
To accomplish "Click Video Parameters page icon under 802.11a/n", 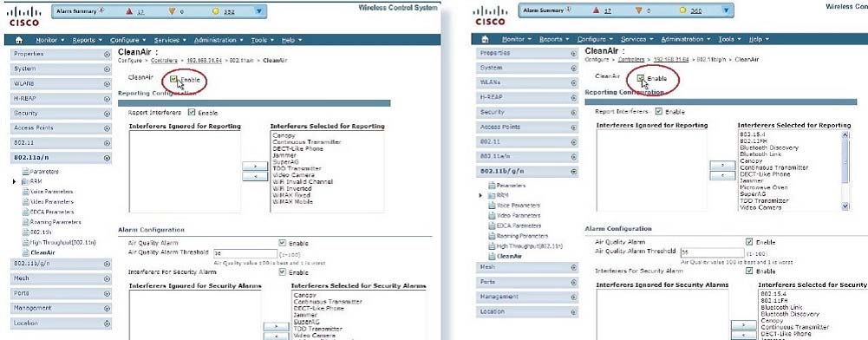I will click(x=25, y=202).
